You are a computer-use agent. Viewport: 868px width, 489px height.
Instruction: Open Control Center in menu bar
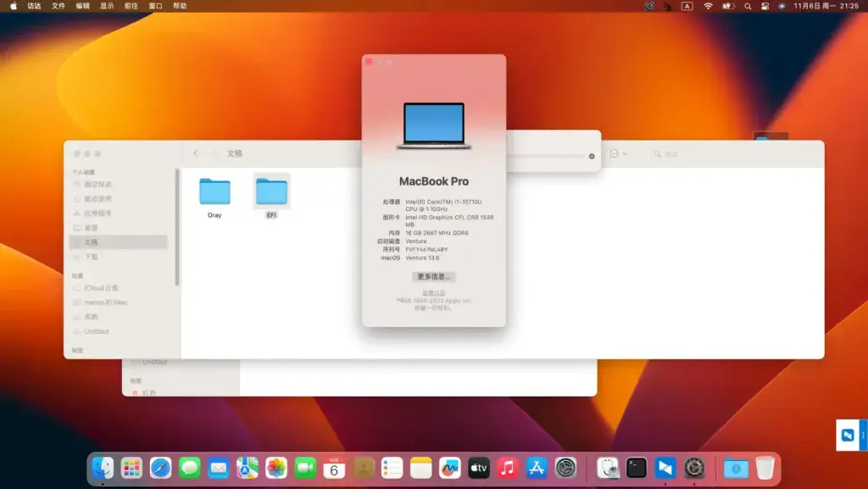click(765, 6)
